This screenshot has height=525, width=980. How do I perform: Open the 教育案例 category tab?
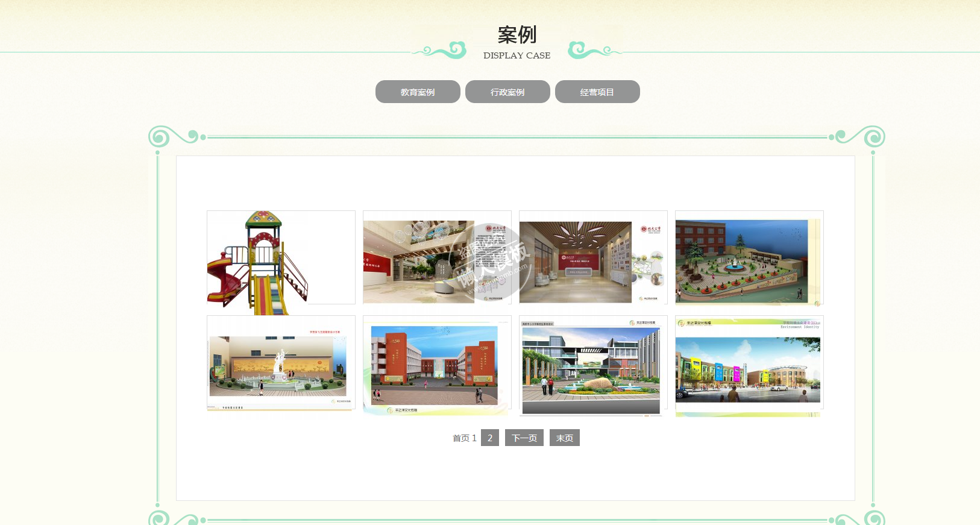418,92
